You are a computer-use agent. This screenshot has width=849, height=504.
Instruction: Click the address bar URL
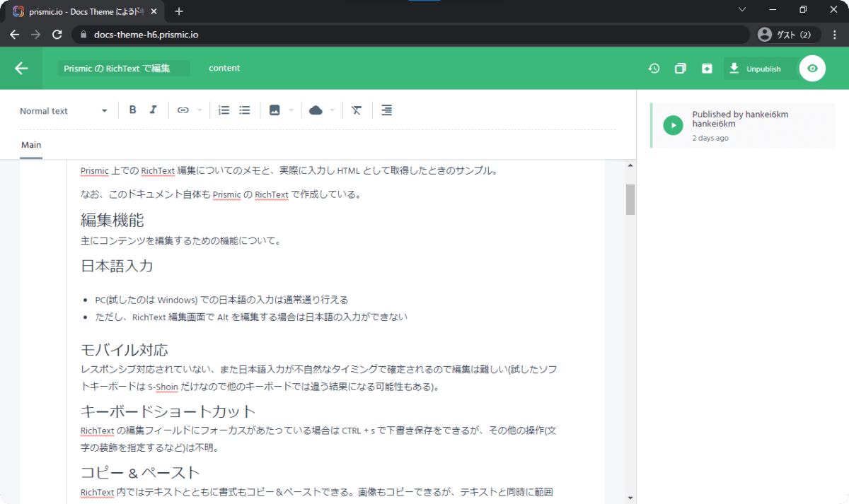[x=147, y=35]
